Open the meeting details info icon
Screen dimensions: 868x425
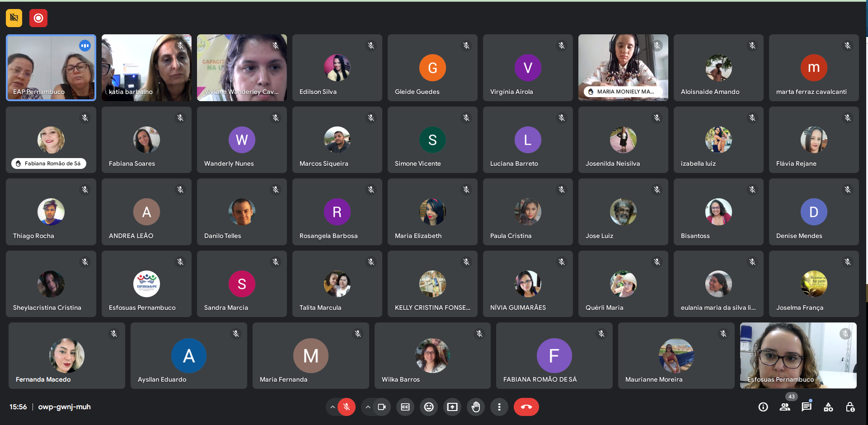(x=763, y=407)
